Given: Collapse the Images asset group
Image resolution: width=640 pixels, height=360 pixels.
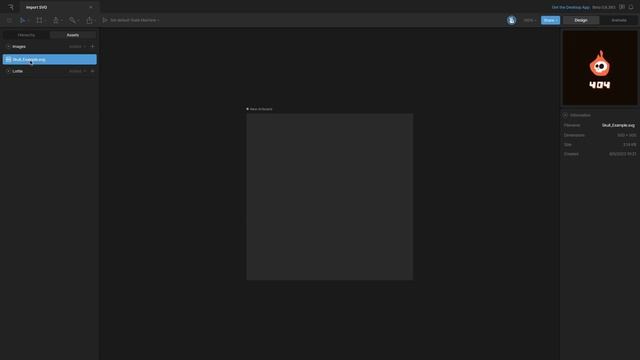Looking at the screenshot, I should coord(8,47).
